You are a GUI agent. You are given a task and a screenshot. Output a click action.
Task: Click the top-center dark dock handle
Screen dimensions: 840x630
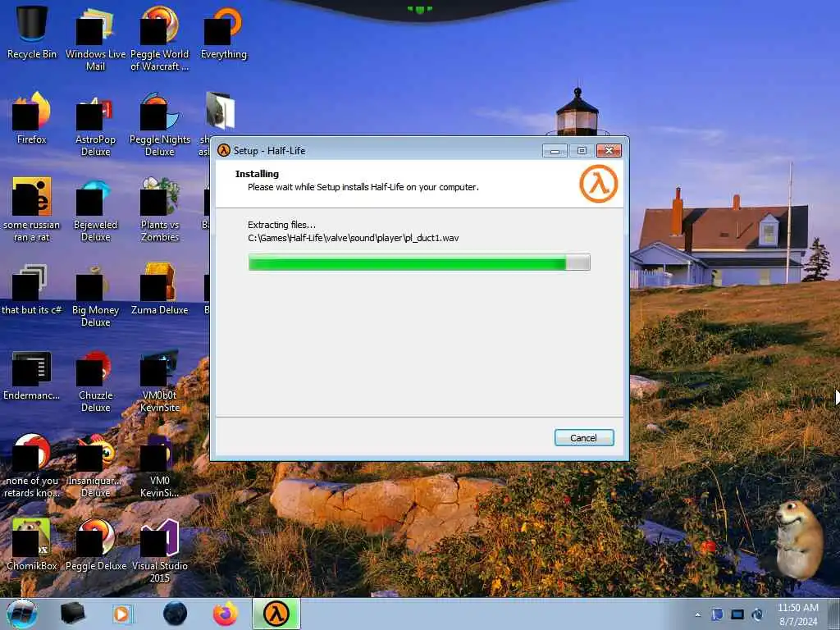coord(419,9)
